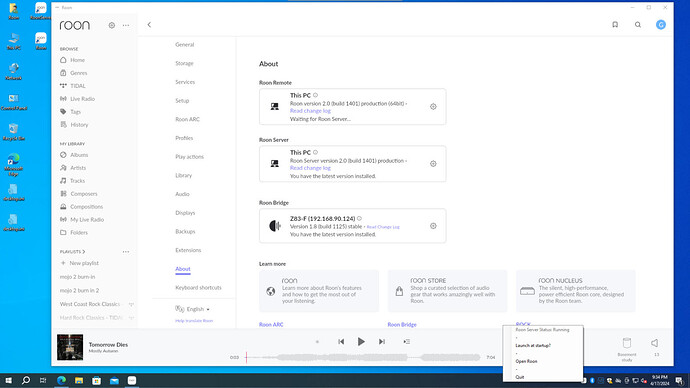Open Roon Server Read change log link
Viewport: 690px width, 388px height.
[x=310, y=168]
